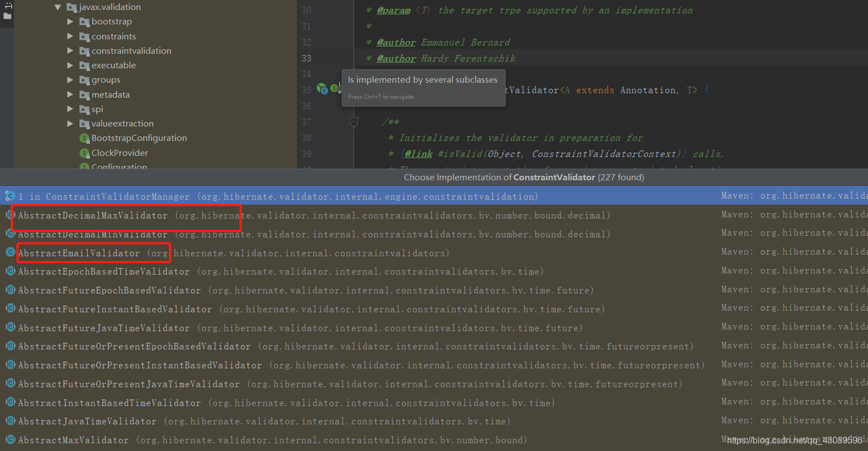Click the ConstraintValidatorManager row class icon
This screenshot has height=451, width=868.
(9, 196)
